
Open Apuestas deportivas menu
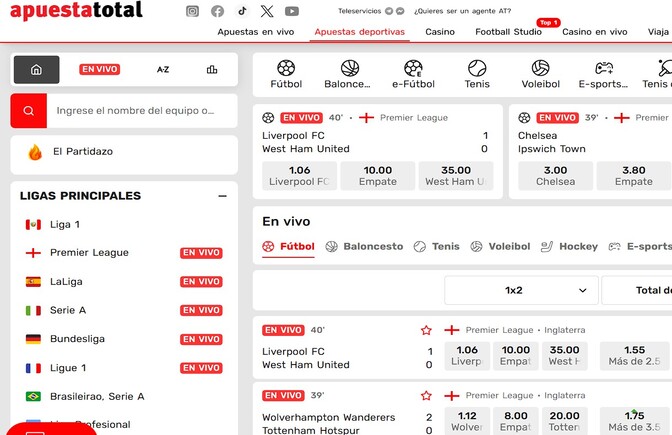click(x=360, y=32)
